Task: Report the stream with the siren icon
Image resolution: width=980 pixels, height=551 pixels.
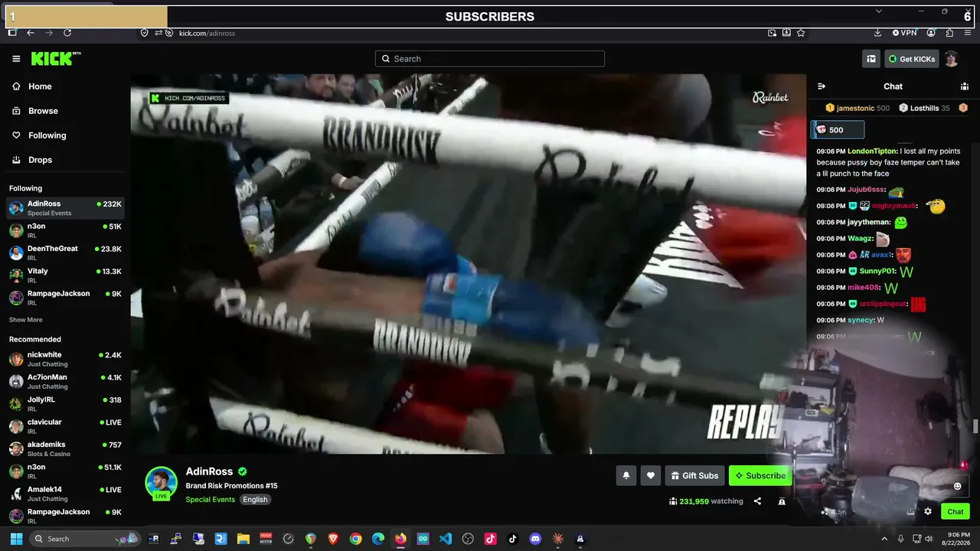Action: (782, 501)
